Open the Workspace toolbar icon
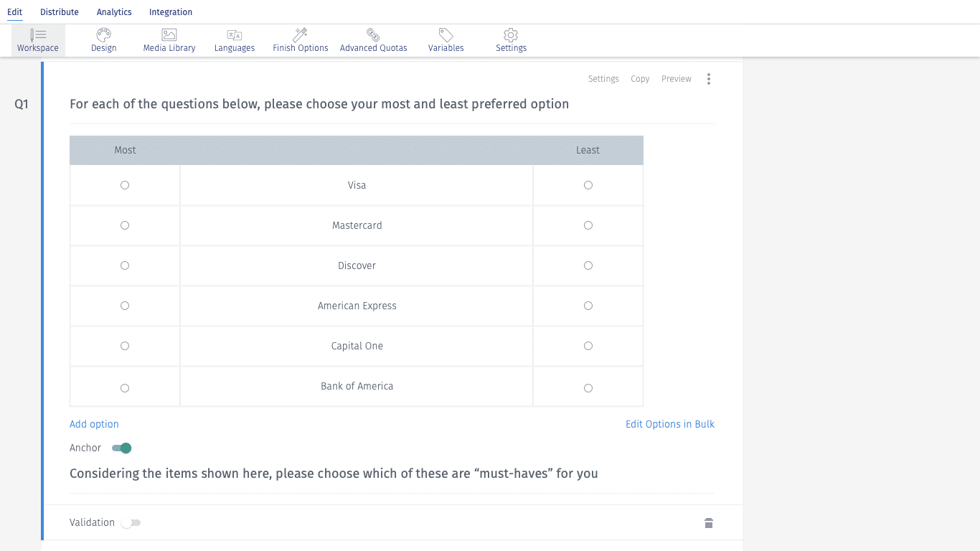Viewport: 980px width, 551px height. tap(38, 40)
